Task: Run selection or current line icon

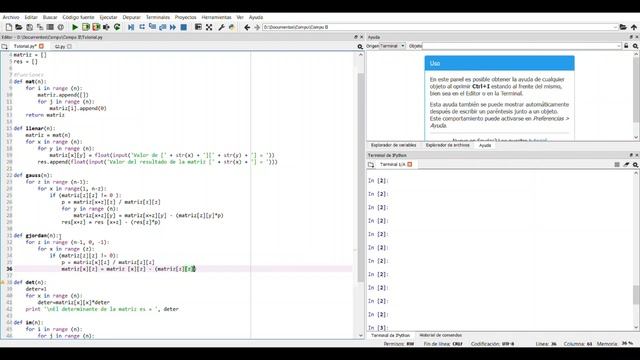Action: [107, 27]
